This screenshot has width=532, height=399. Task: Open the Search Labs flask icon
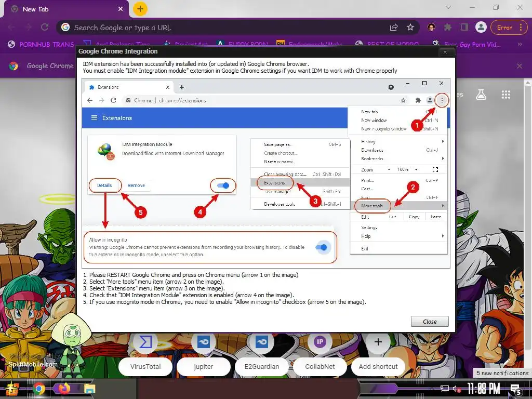tap(481, 95)
